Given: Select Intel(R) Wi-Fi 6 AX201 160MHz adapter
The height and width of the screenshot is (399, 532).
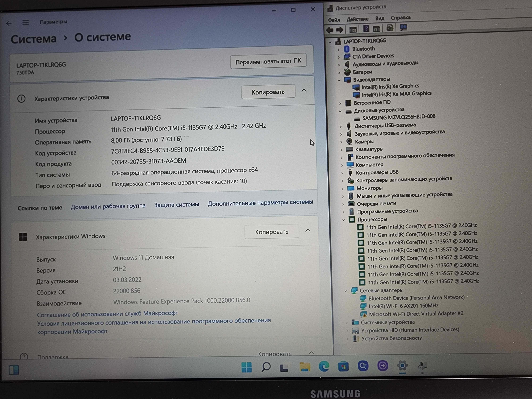Looking at the screenshot, I should pyautogui.click(x=403, y=306).
